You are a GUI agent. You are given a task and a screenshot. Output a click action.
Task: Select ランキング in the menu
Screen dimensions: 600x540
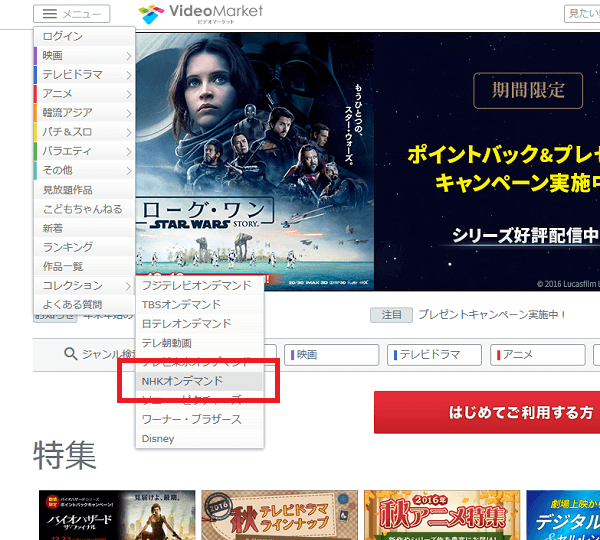click(85, 247)
